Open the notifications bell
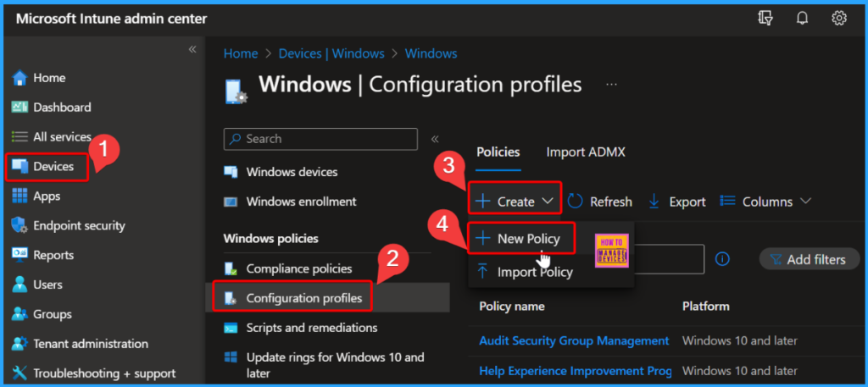Screen dimensions: 868x387 pyautogui.click(x=802, y=19)
